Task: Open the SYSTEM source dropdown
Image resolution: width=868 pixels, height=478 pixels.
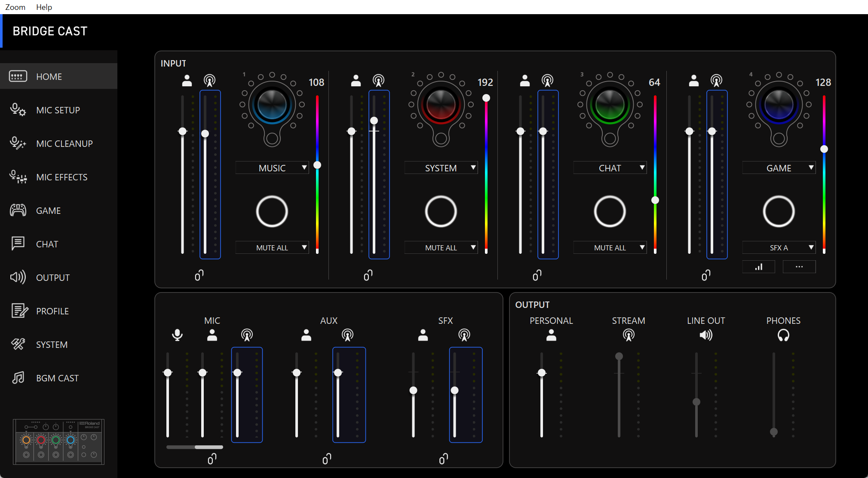Action: [x=441, y=168]
